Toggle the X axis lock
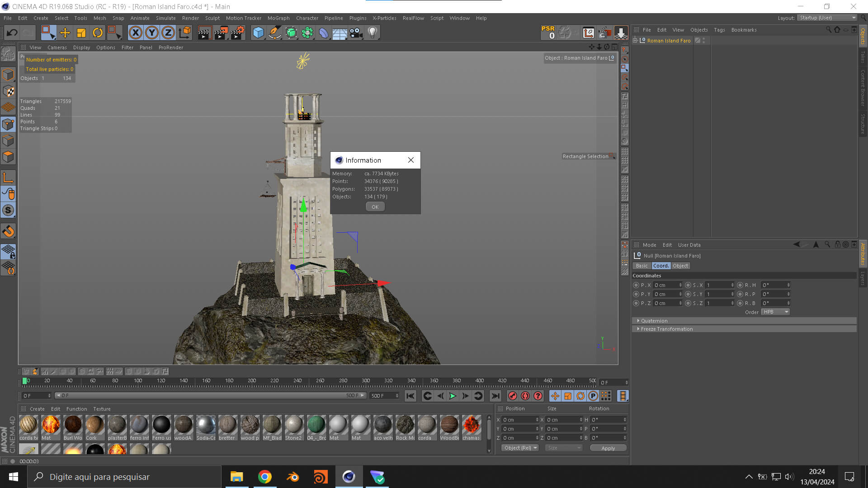Viewport: 868px width, 488px height. pos(135,33)
